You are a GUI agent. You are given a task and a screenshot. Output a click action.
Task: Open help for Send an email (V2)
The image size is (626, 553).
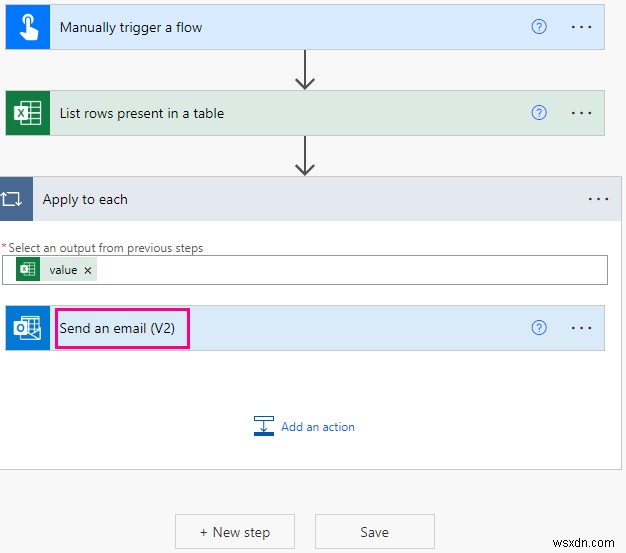click(539, 328)
